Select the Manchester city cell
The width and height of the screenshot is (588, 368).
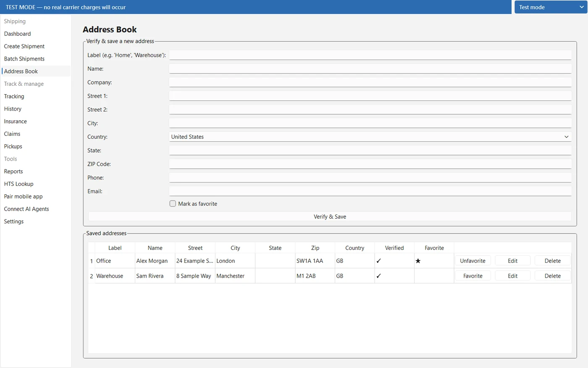click(x=235, y=276)
